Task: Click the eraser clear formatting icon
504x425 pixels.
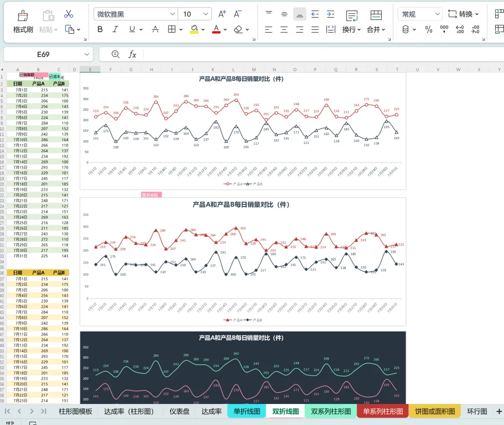Action: (238, 29)
